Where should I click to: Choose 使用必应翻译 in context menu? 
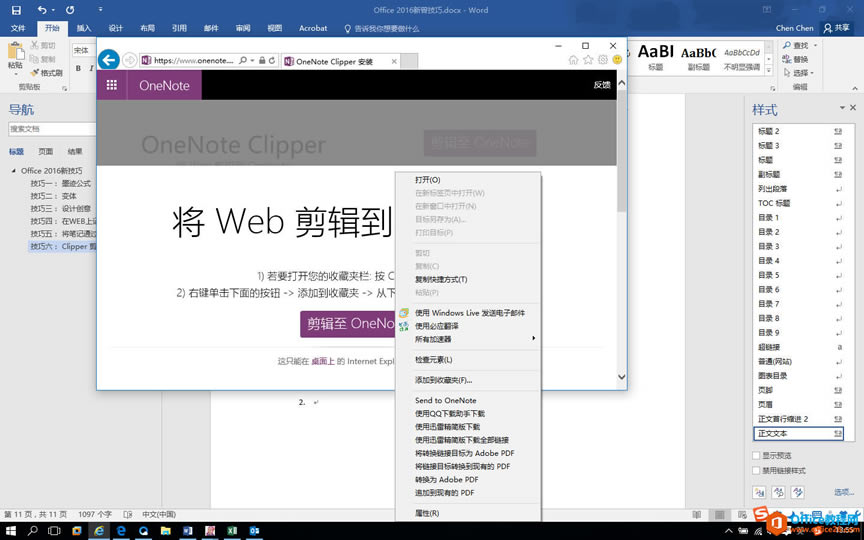click(436, 326)
